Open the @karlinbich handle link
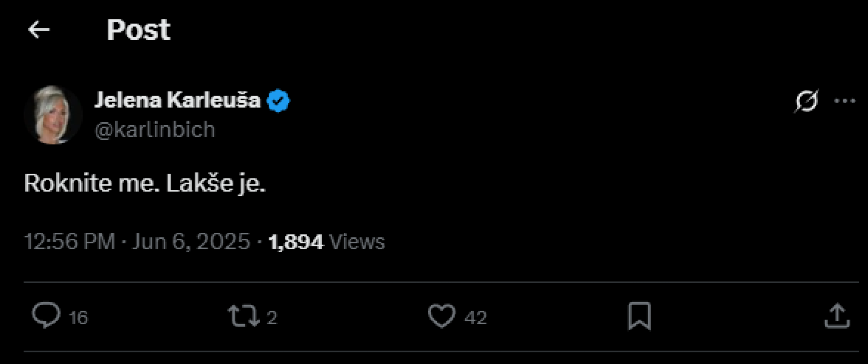 [x=155, y=130]
